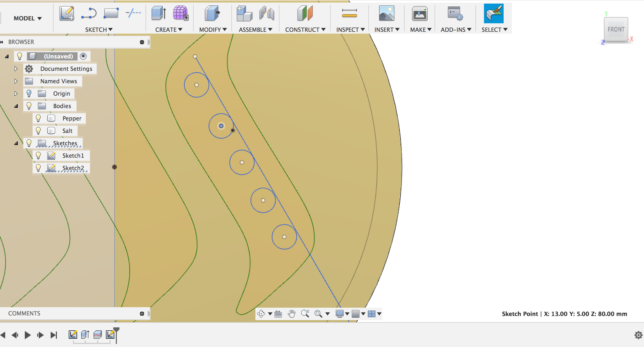Click the Select tool icon
This screenshot has width=644, height=347.
494,13
